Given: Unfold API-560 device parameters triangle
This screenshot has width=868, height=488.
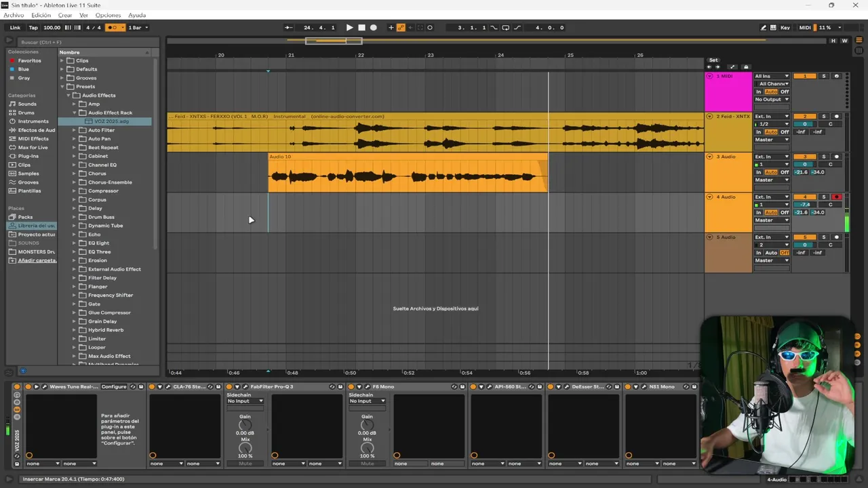Looking at the screenshot, I should point(481,387).
